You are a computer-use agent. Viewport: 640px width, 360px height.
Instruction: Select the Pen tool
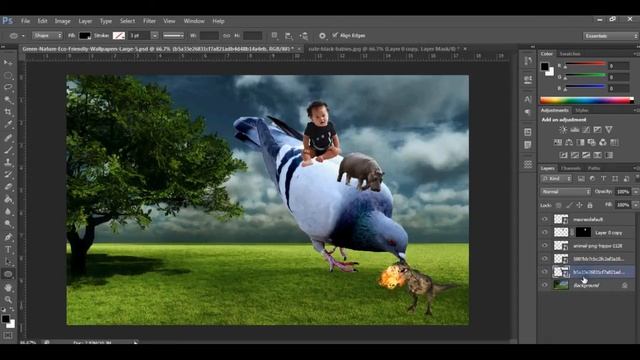[8, 237]
